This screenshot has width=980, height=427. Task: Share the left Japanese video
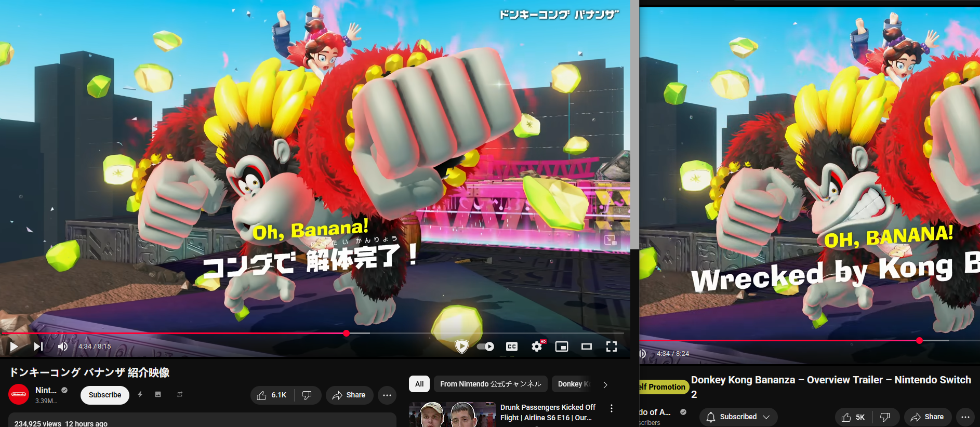point(349,395)
